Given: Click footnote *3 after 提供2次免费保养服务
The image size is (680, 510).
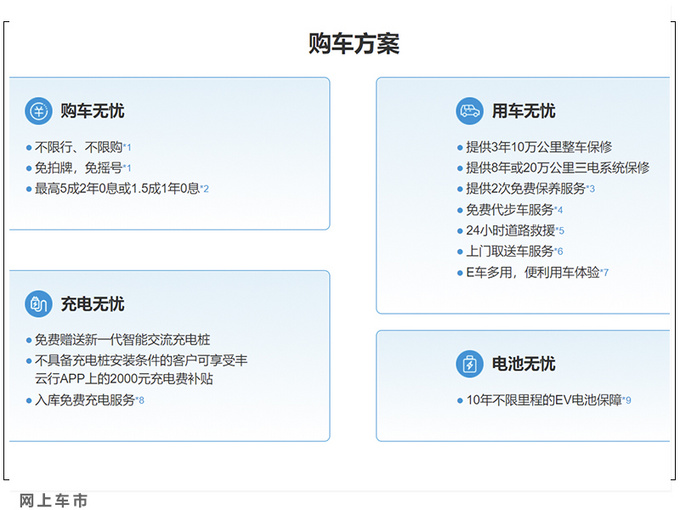Looking at the screenshot, I should (590, 189).
